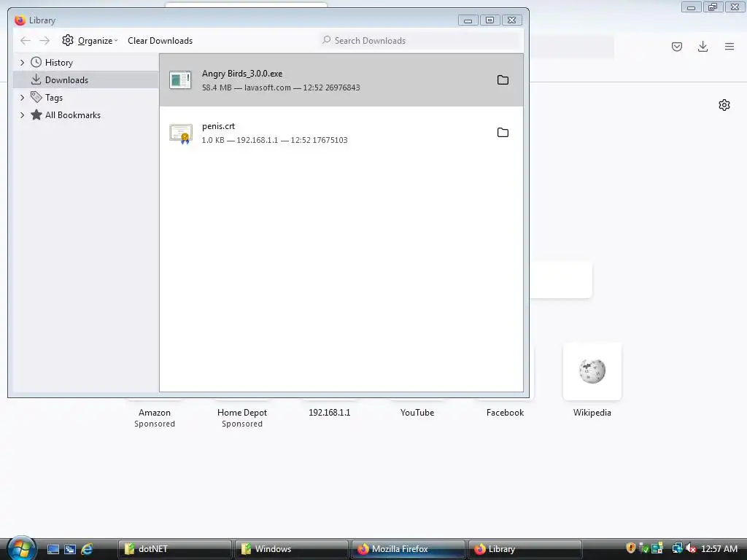Open new tab personalize gear in Firefox
Viewport: 747px width, 560px height.
pyautogui.click(x=724, y=105)
